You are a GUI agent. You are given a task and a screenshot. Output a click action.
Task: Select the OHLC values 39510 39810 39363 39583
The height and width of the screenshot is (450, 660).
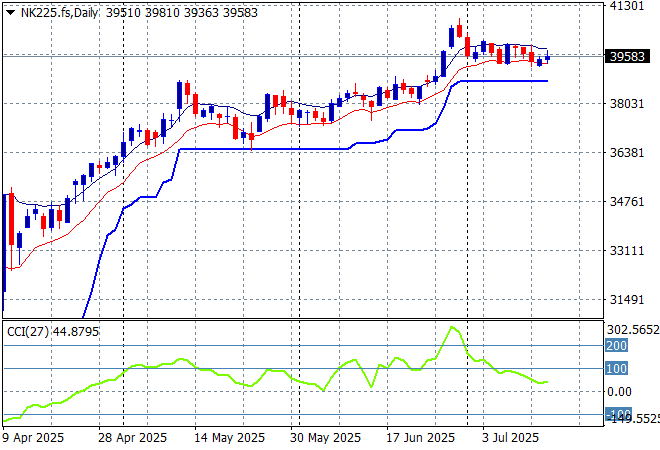coord(181,13)
